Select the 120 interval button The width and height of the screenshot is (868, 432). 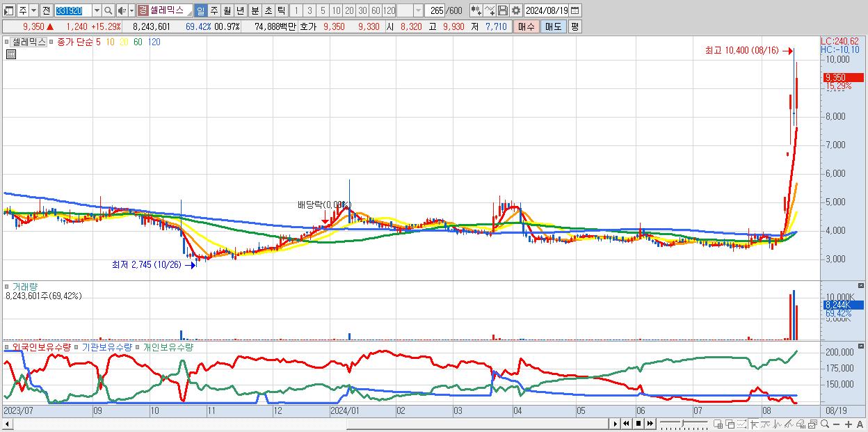389,10
